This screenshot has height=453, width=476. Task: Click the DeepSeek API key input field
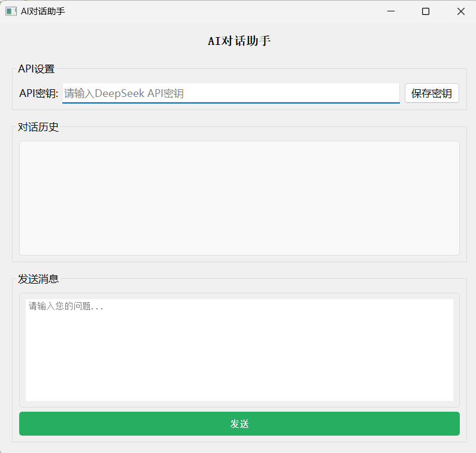tap(231, 93)
